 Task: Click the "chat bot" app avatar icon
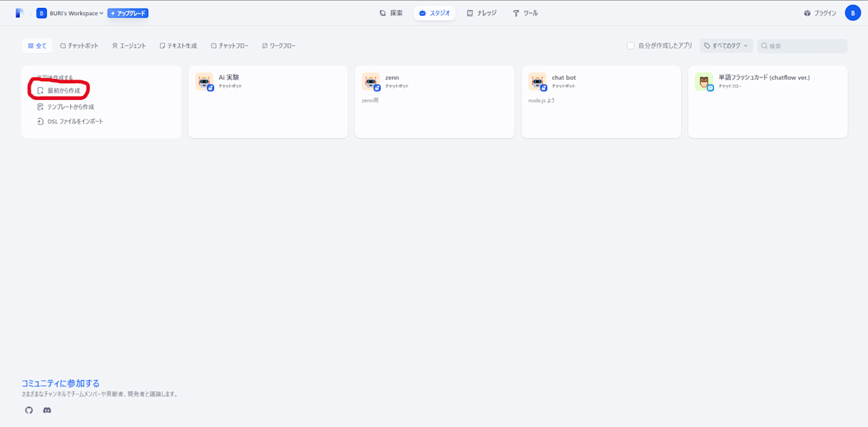(538, 82)
